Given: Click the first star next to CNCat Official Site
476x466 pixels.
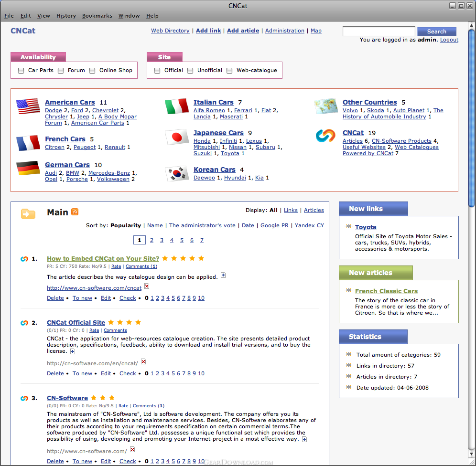Looking at the screenshot, I should point(111,322).
